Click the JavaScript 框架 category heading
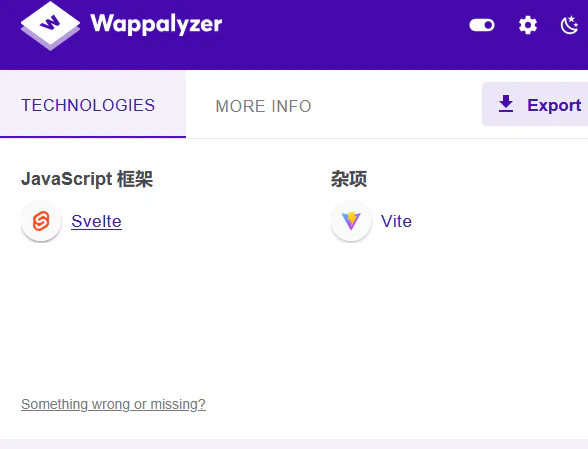 [x=87, y=179]
